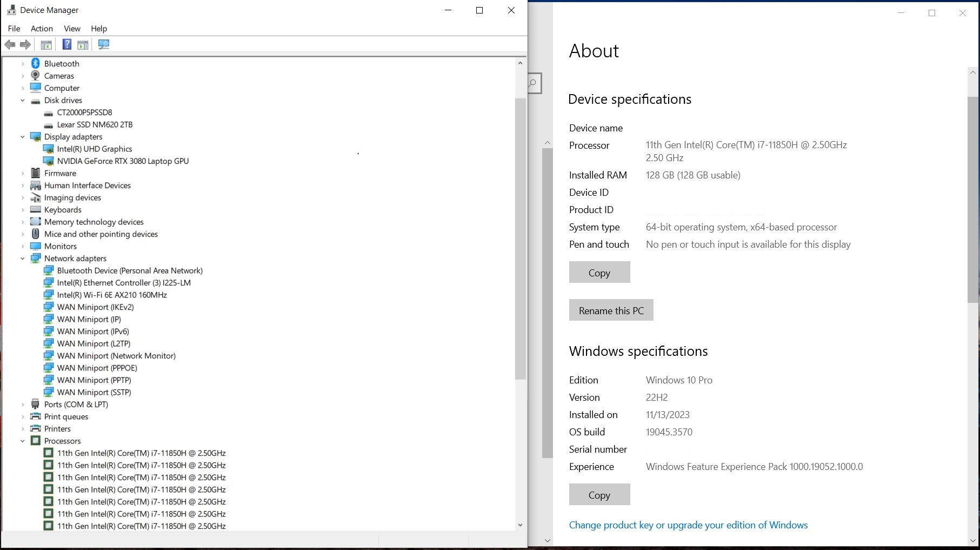The height and width of the screenshot is (550, 980).
Task: Collapse the Disk drives node
Action: (x=23, y=100)
